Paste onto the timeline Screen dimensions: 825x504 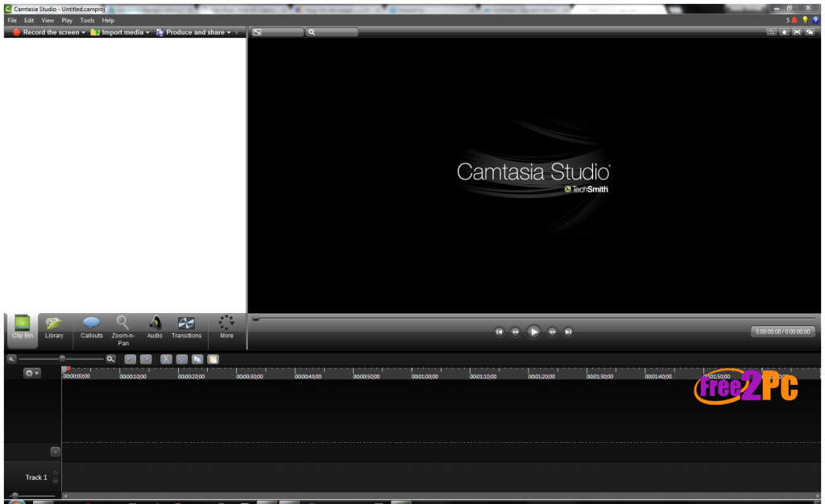tap(213, 359)
